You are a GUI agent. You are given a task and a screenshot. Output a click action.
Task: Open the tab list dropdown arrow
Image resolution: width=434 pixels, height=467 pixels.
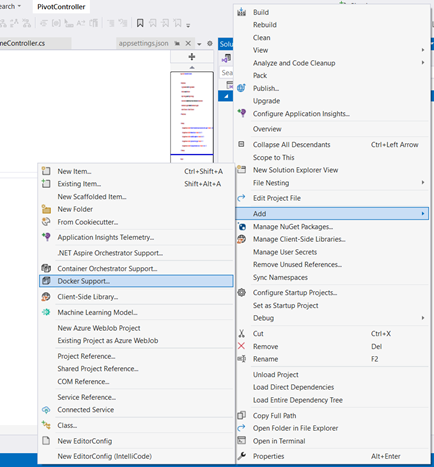(x=199, y=44)
